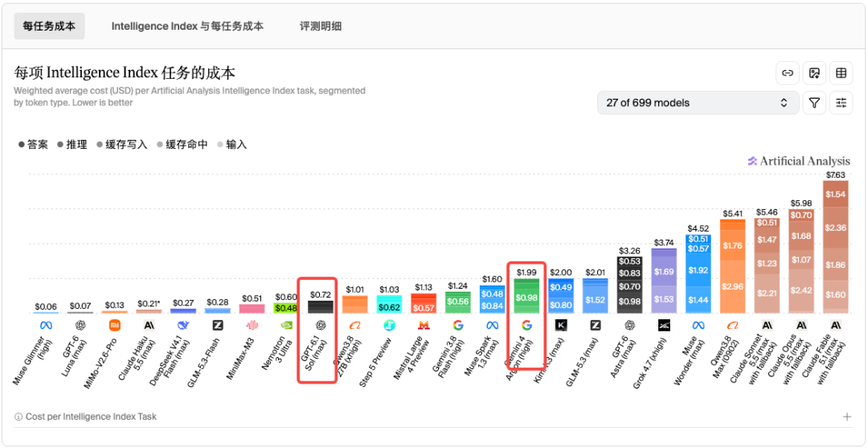Switch to Intelligence Index 与每任务成本 tab

[187, 26]
